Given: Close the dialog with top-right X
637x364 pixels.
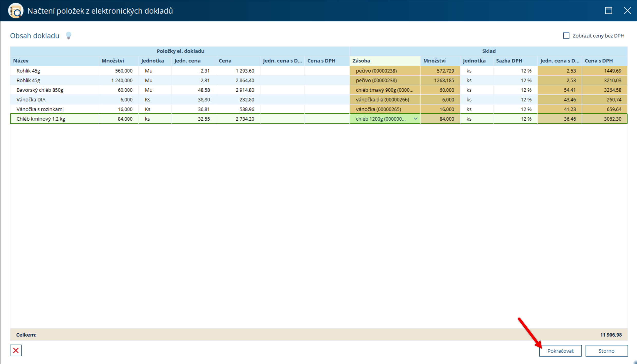Looking at the screenshot, I should 627,11.
